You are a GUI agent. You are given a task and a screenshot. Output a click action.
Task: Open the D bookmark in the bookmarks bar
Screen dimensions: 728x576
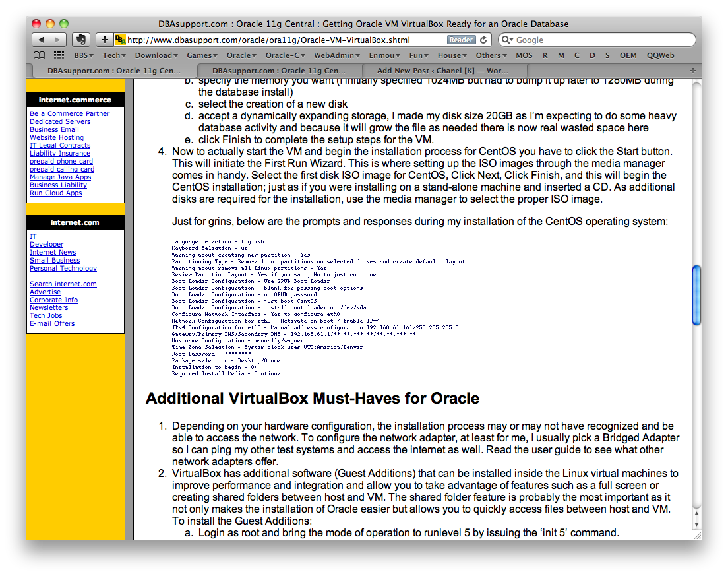592,55
